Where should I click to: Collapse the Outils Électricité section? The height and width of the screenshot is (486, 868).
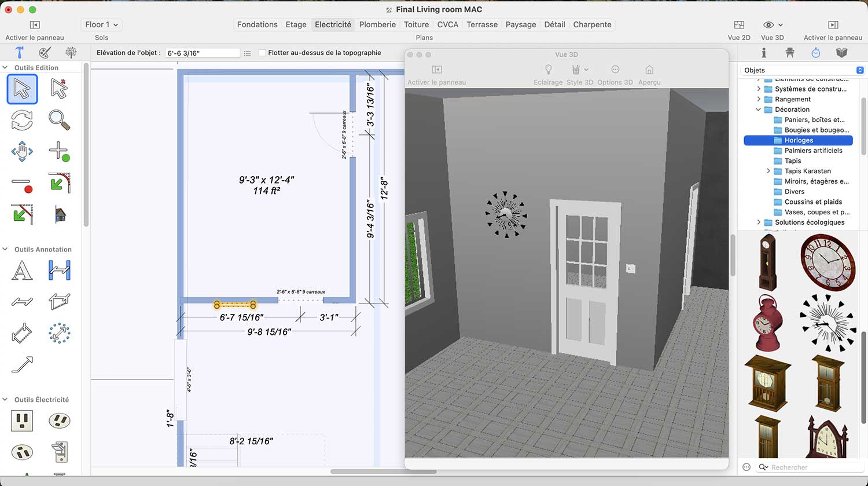point(5,400)
